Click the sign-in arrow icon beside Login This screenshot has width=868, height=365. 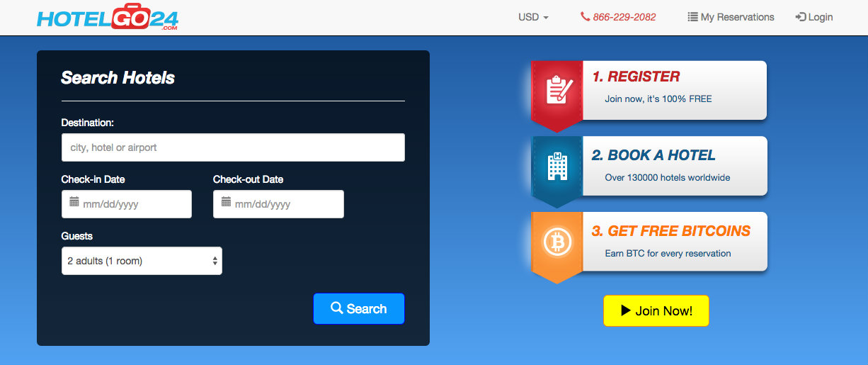click(801, 17)
